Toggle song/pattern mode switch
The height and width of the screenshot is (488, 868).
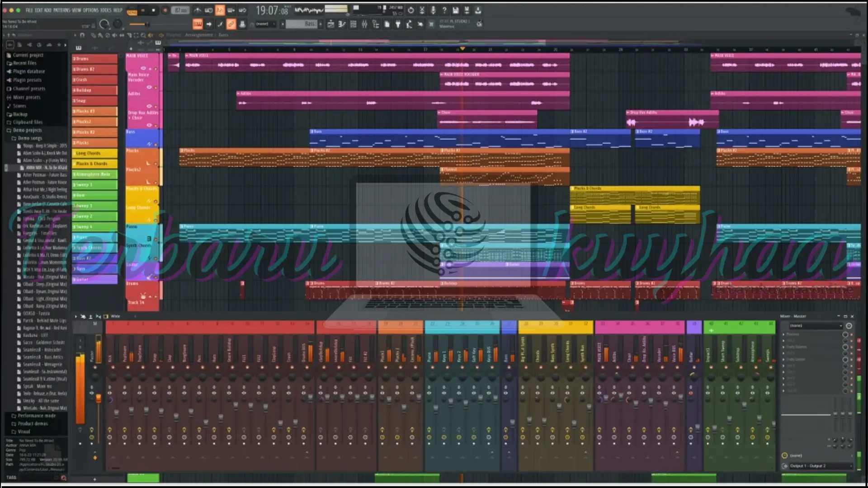[x=132, y=11]
